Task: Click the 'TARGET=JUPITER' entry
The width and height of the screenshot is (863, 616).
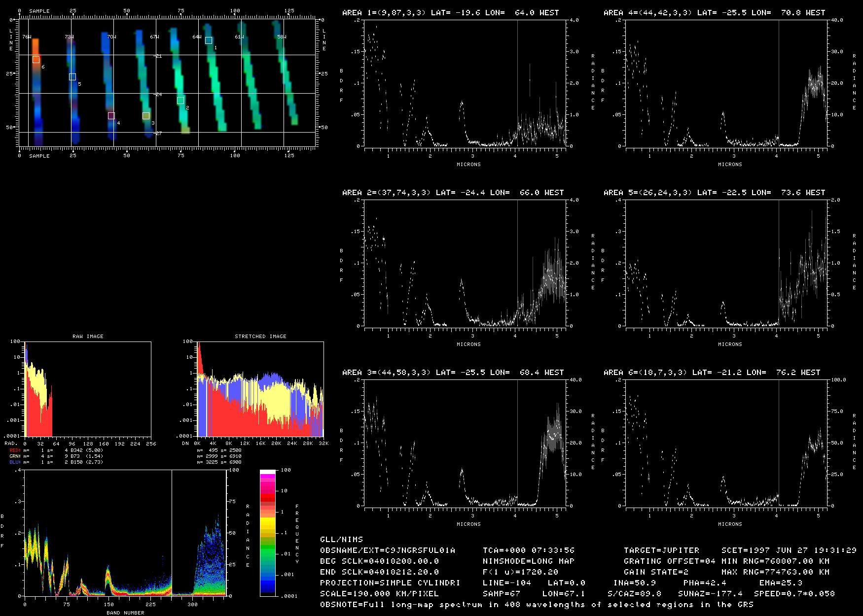Action: 661,550
